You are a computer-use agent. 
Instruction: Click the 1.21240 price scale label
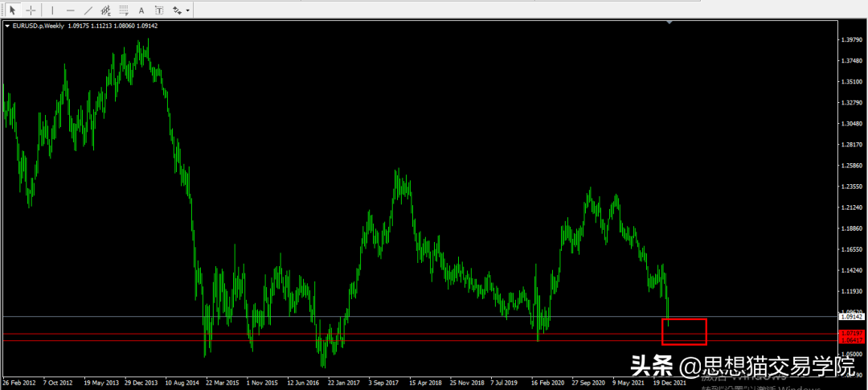click(851, 207)
